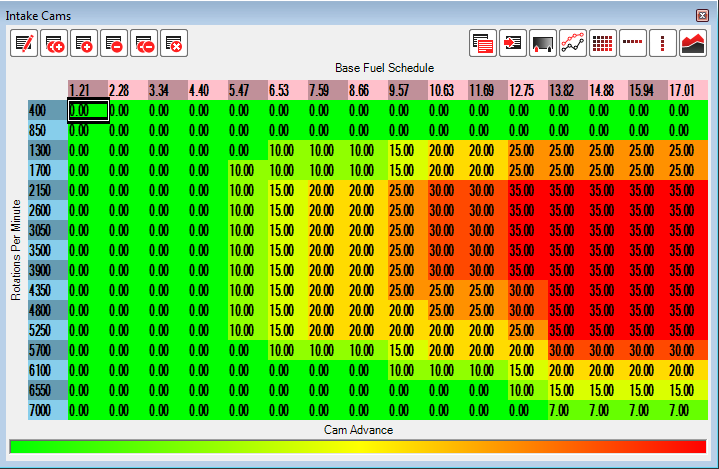The image size is (719, 469).
Task: Select the 7.00 cell at 7000 RPM, 13.82
Action: coord(568,410)
